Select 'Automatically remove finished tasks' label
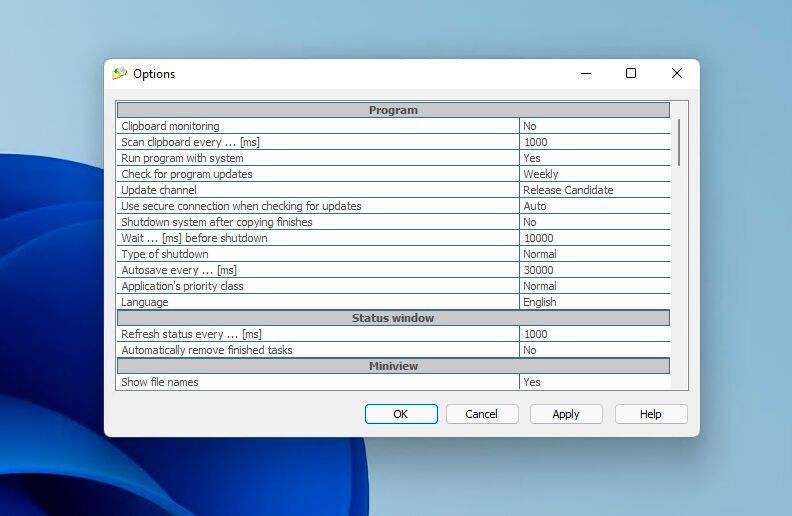Viewport: 792px width, 516px height. pos(207,350)
